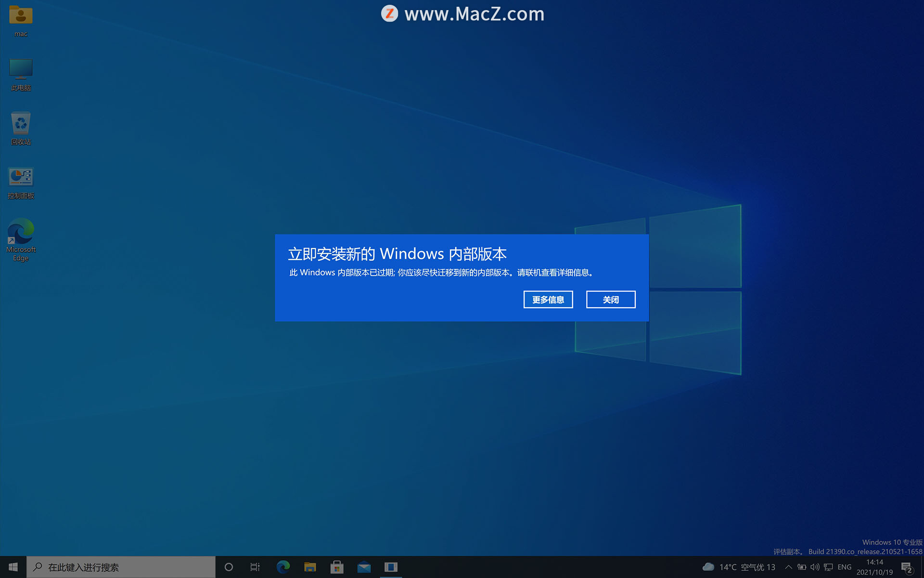Select the 回收站 recycle bin icon
The width and height of the screenshot is (924, 578).
(21, 129)
